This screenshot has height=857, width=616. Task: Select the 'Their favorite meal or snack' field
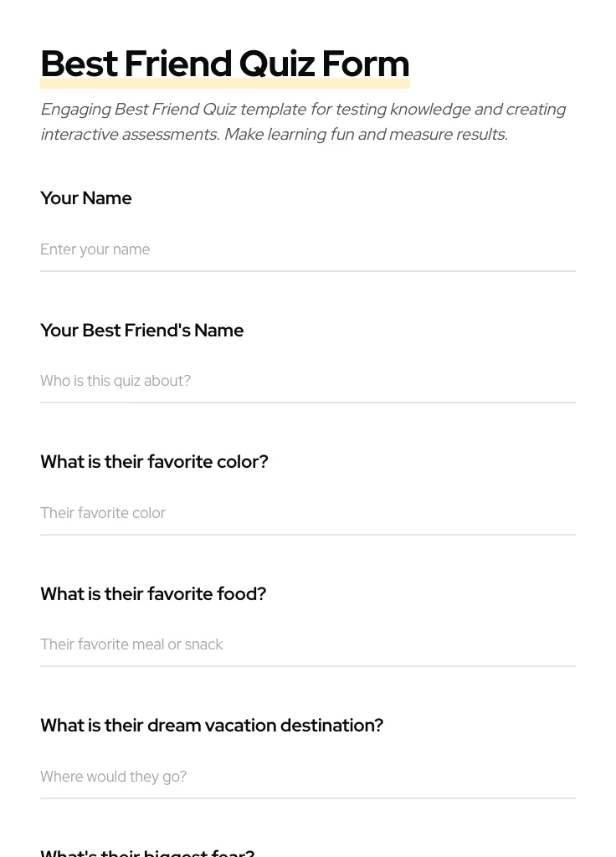tap(307, 644)
